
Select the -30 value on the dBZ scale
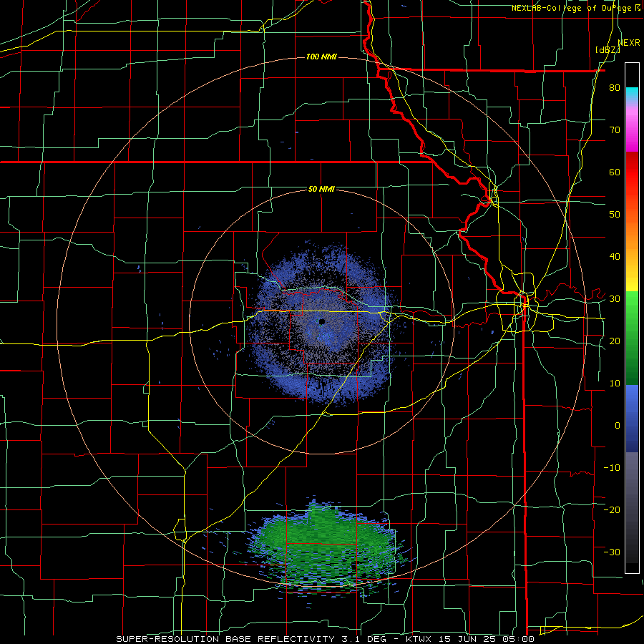coord(612,552)
